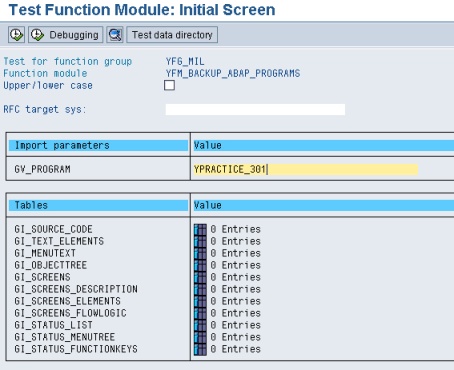Viewport: 454px width, 370px height.
Task: Click the 'Function module' label
Action: [x=45, y=73]
